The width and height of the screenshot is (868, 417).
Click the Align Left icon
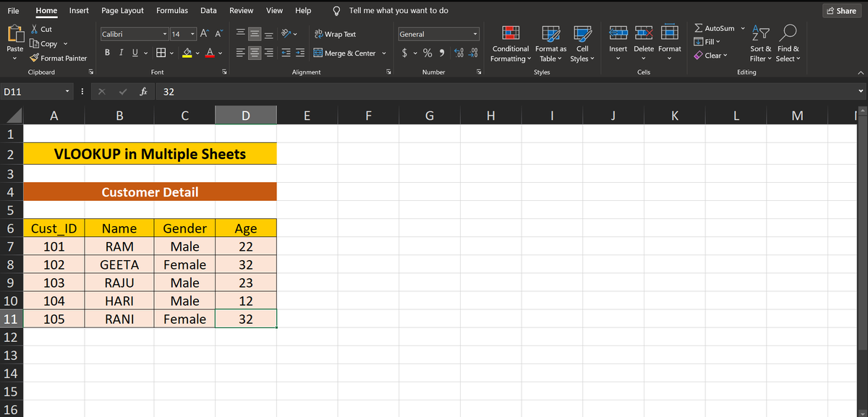242,53
